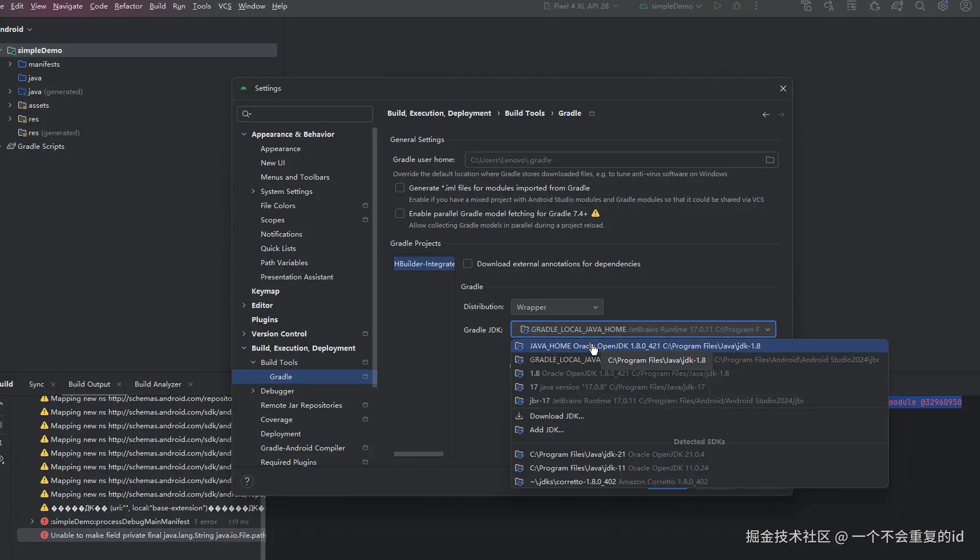Open the Pixel 4 XL API 28 device dropdown
Image resolution: width=980 pixels, height=560 pixels.
tap(581, 6)
